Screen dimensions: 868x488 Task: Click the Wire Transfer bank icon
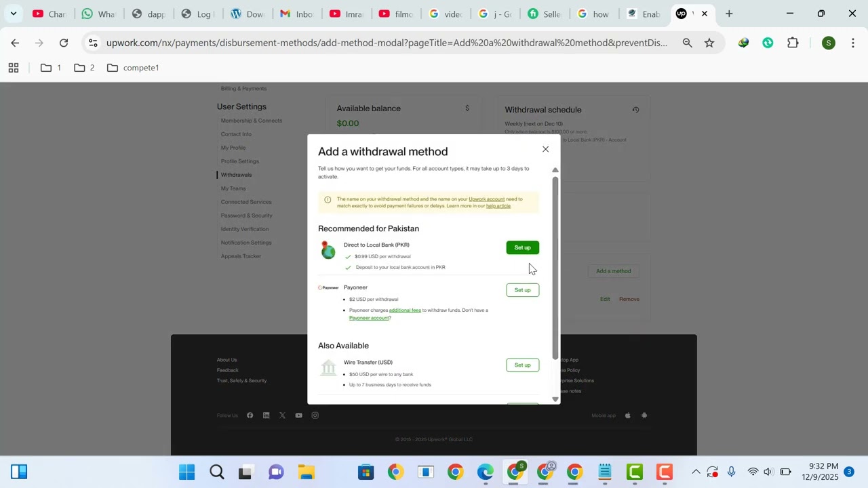tap(328, 367)
